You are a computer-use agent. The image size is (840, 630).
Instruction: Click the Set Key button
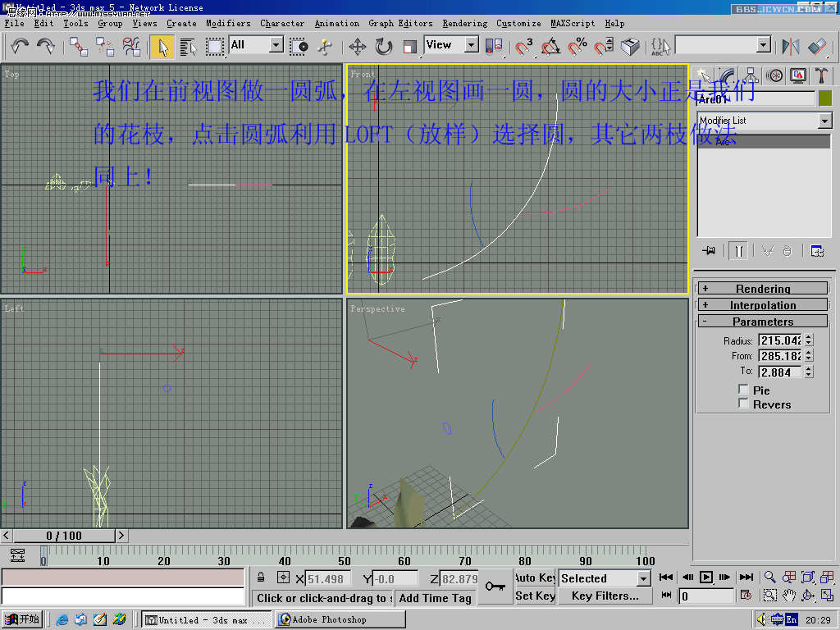click(535, 596)
